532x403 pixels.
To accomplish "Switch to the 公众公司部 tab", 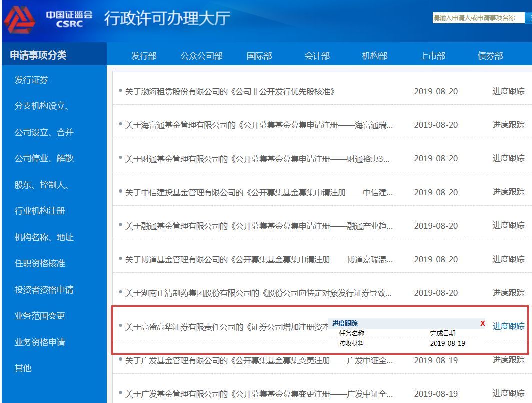I will click(x=201, y=56).
